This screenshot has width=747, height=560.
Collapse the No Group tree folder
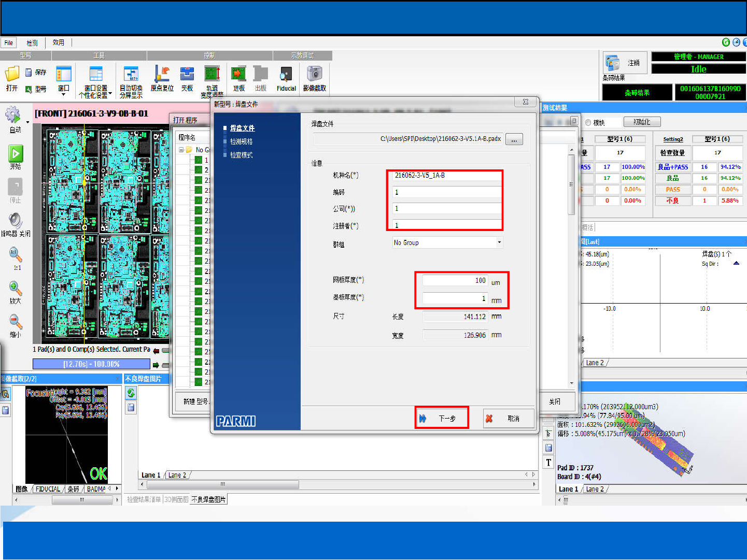[181, 150]
